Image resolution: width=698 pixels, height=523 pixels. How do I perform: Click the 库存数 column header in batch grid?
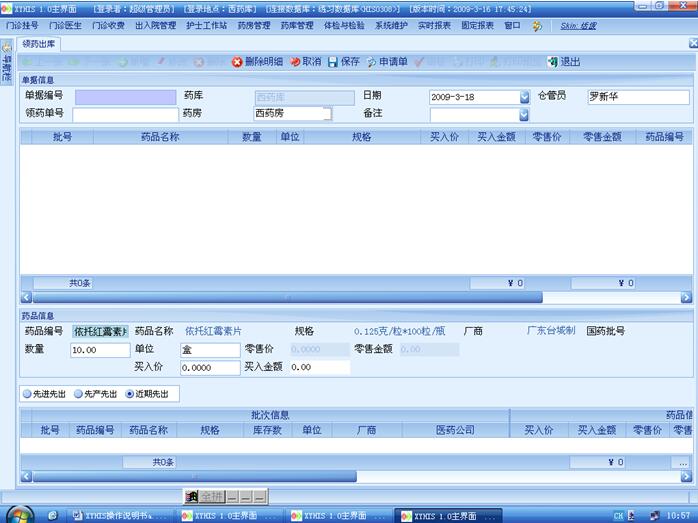coord(267,430)
